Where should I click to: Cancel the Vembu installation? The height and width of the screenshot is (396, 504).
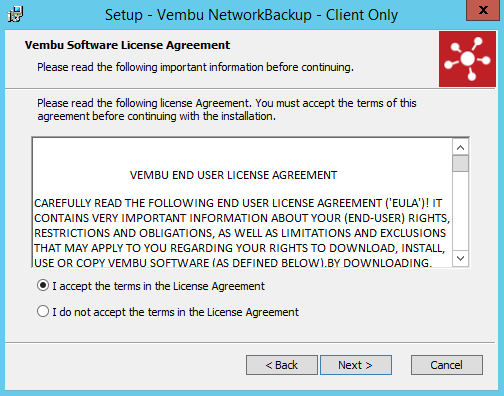447,365
